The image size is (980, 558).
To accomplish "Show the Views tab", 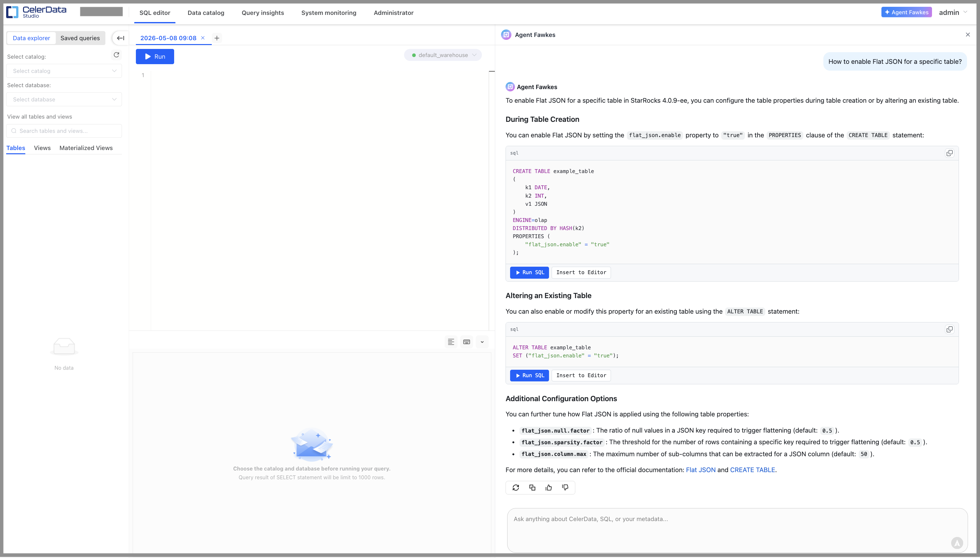I will (42, 148).
